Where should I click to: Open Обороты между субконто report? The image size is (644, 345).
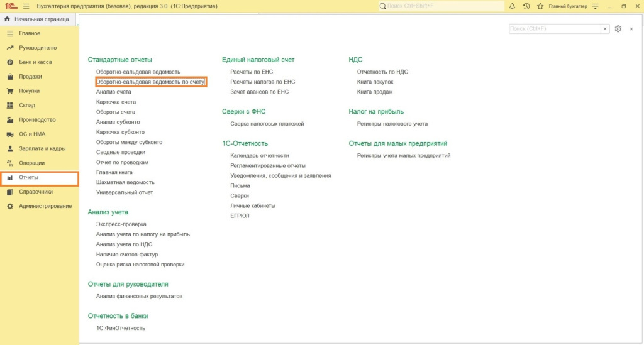(129, 142)
